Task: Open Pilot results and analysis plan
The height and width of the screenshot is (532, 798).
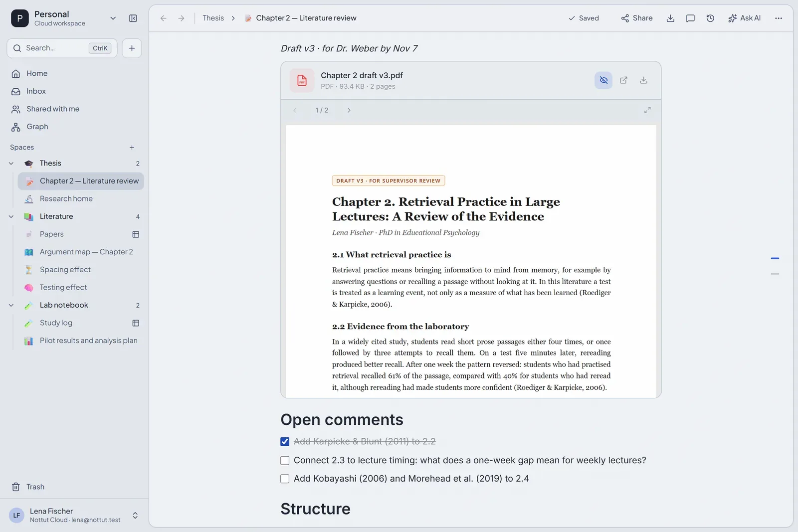Action: 81,341
